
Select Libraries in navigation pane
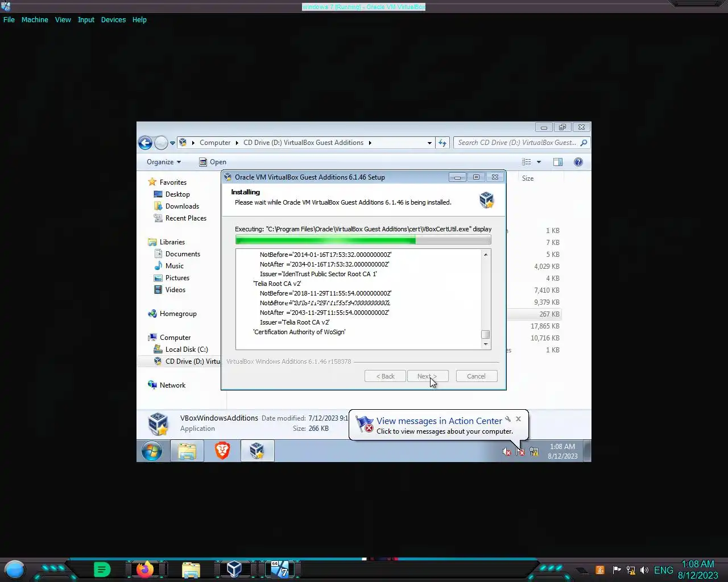tap(172, 242)
